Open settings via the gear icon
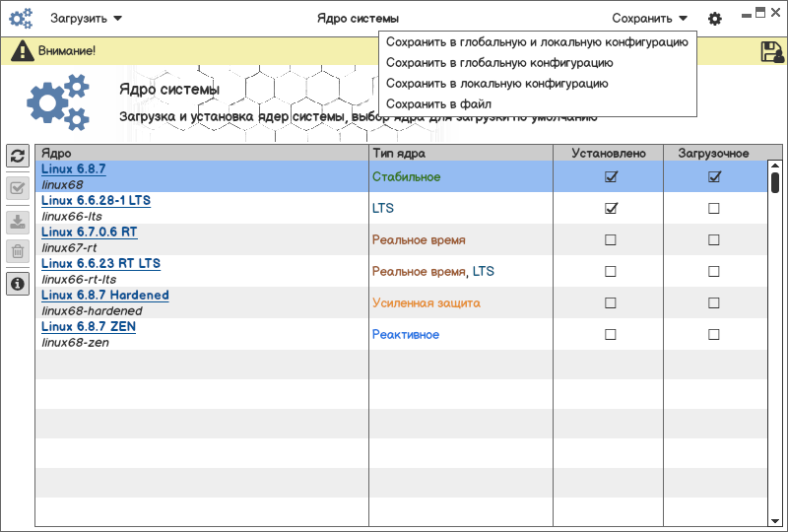Viewport: 788px width, 532px height. pyautogui.click(x=715, y=19)
